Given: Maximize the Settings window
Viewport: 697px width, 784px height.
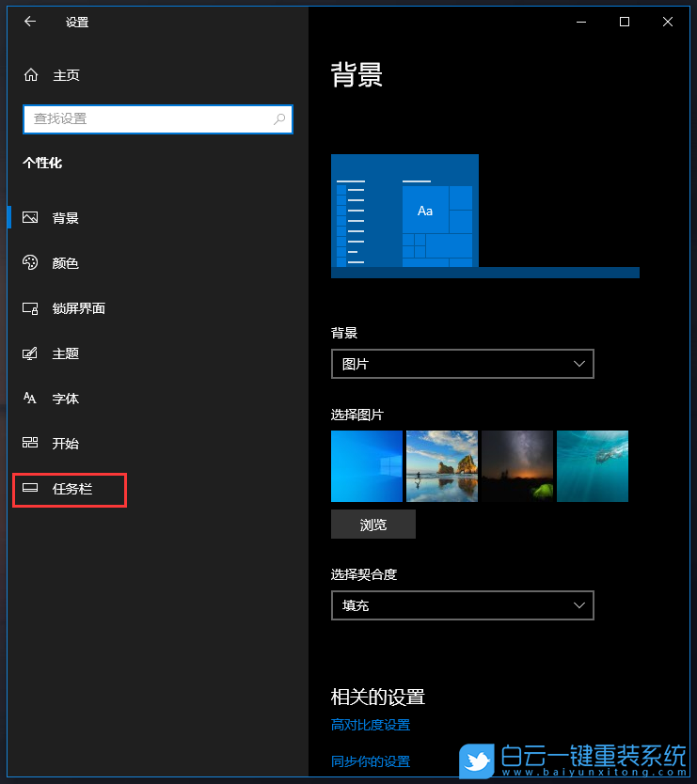Looking at the screenshot, I should (624, 22).
